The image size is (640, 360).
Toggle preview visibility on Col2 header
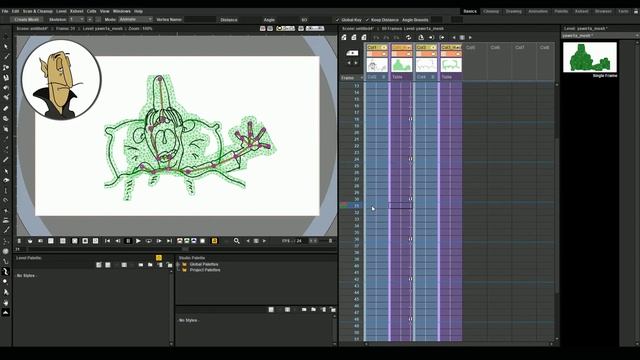coord(433,47)
